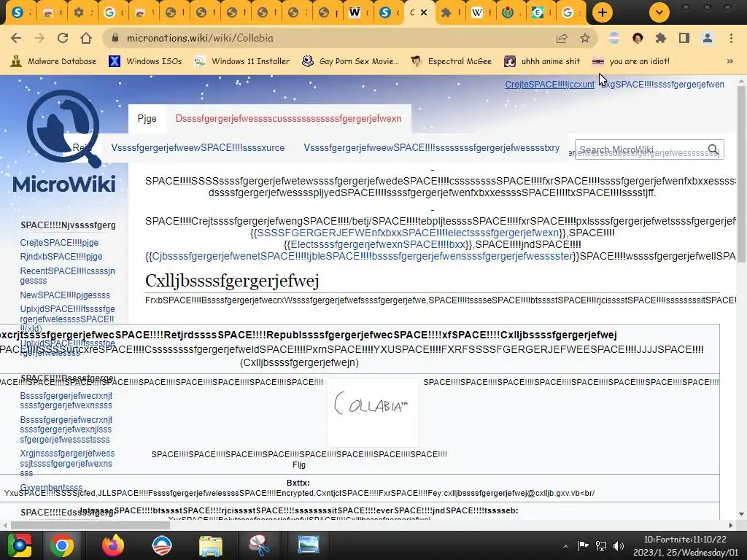Open the red Dssss discussion tab
Image resolution: width=747 pixels, height=560 pixels.
(288, 119)
